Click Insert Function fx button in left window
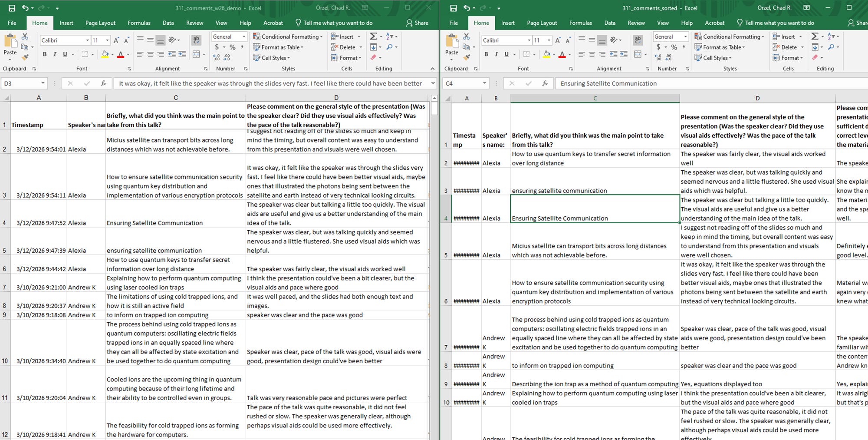Screen dimensions: 868x440 (x=103, y=83)
